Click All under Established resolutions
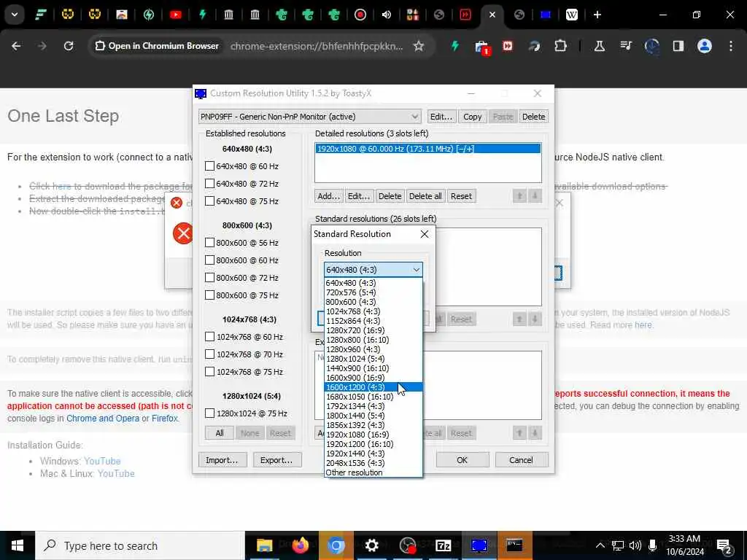Viewport: 747px width, 560px height. coord(219,433)
